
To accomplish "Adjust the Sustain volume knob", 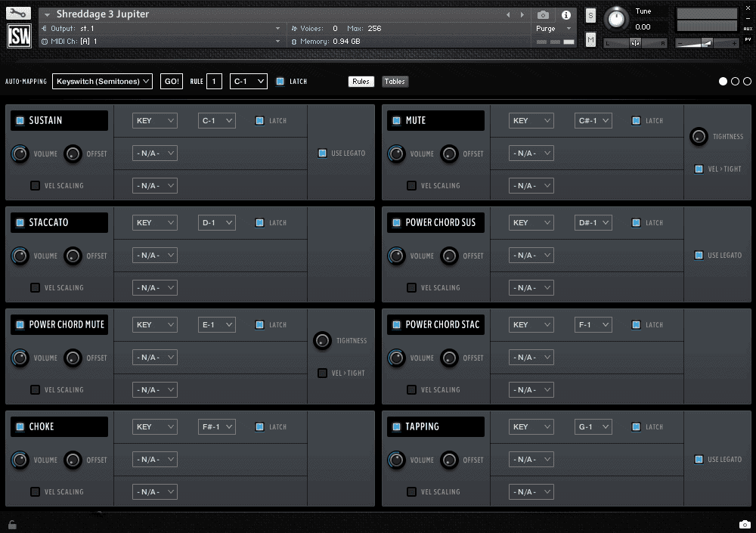I will click(20, 154).
